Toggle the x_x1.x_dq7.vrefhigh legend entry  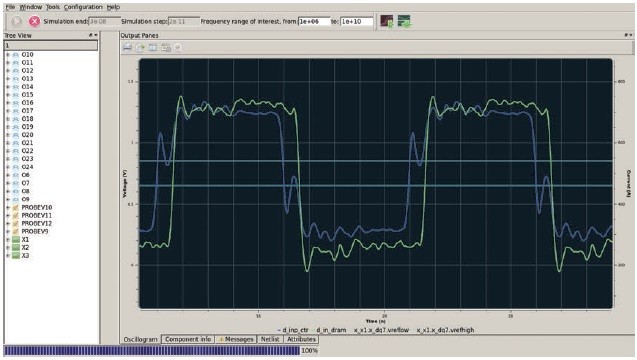[x=445, y=330]
